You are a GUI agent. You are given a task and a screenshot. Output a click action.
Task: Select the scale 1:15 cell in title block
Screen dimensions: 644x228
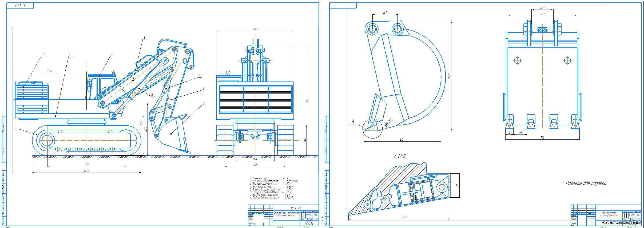point(316,215)
